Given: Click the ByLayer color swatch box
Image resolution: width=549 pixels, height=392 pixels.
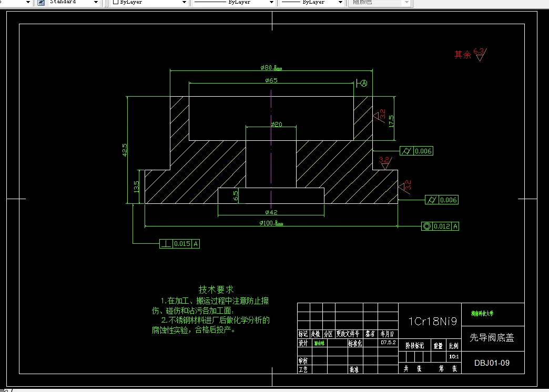Looking at the screenshot, I should coord(116,2).
